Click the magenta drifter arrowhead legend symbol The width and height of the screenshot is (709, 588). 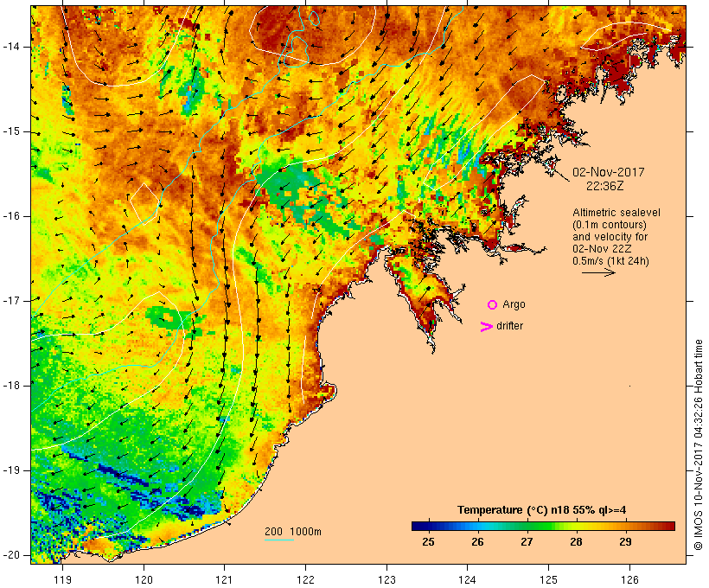487,327
